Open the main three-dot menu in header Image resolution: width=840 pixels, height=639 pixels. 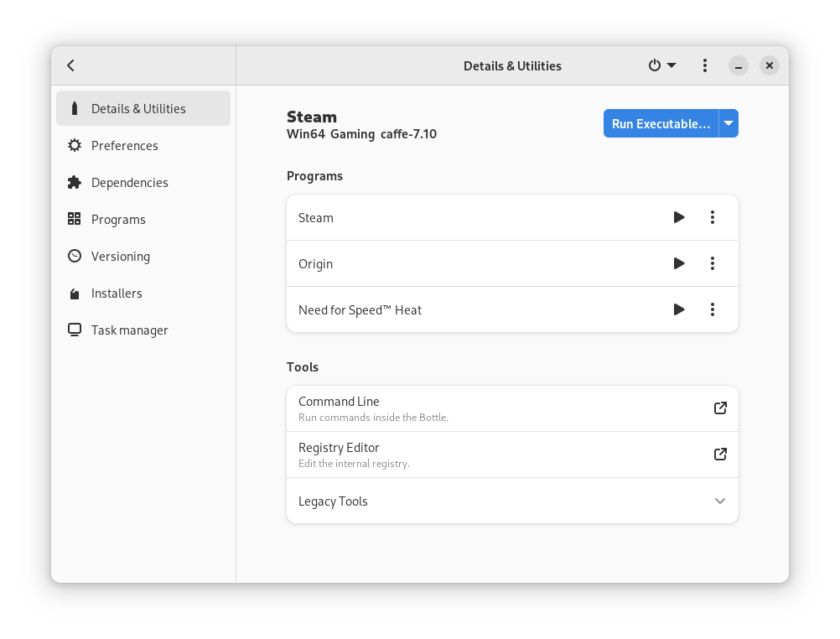(705, 65)
